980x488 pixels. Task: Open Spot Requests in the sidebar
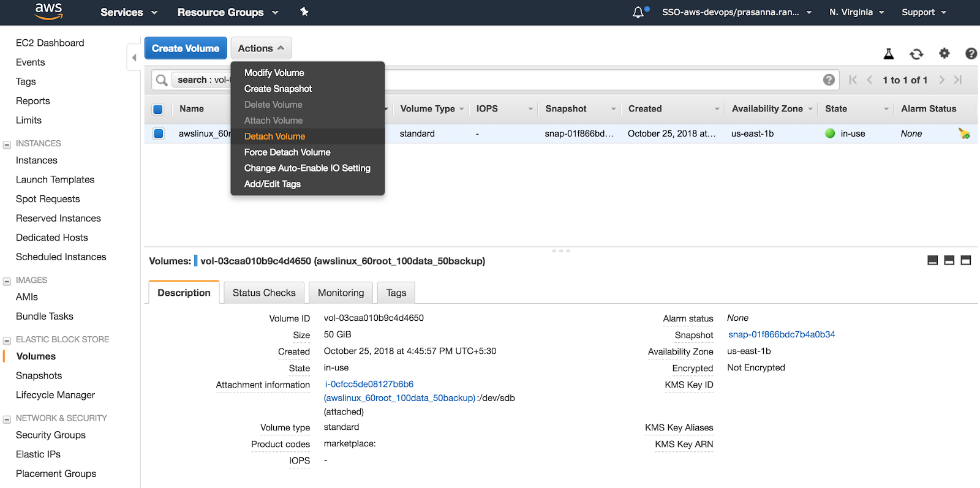pyautogui.click(x=48, y=199)
